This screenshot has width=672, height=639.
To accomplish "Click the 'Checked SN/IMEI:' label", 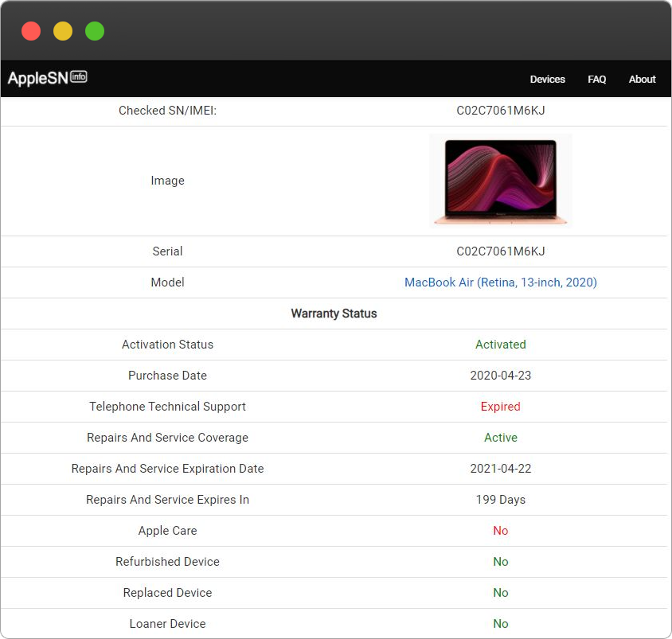I will click(x=167, y=111).
